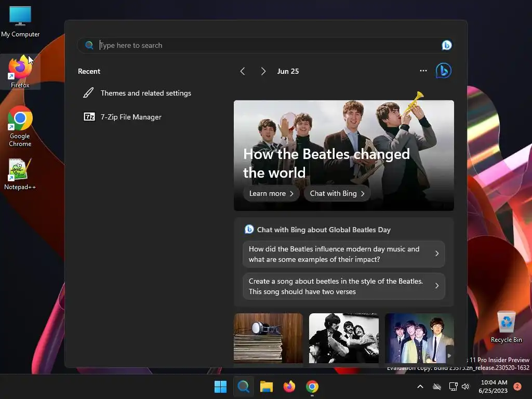Select the Beatles influence modern music suggestion
The width and height of the screenshot is (532, 399).
344,254
